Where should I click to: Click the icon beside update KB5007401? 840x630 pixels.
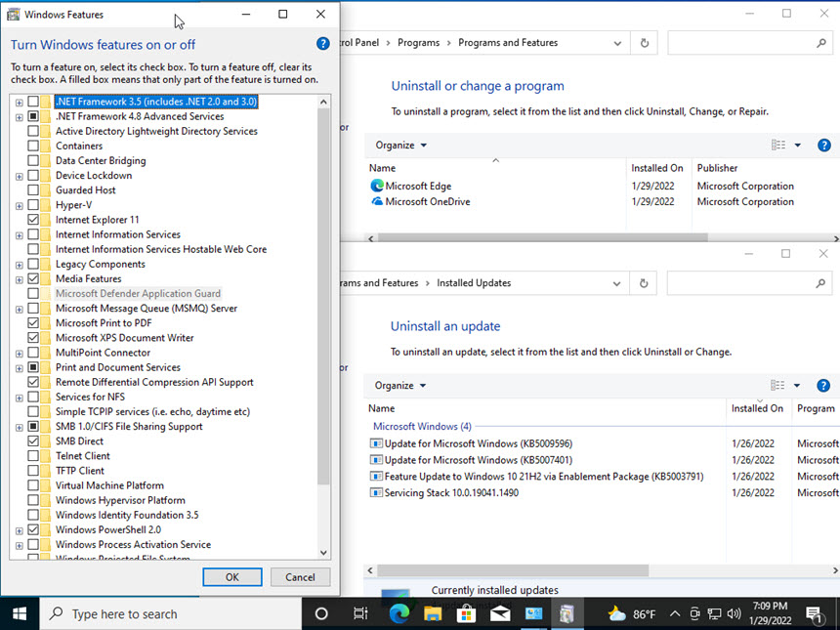[376, 460]
